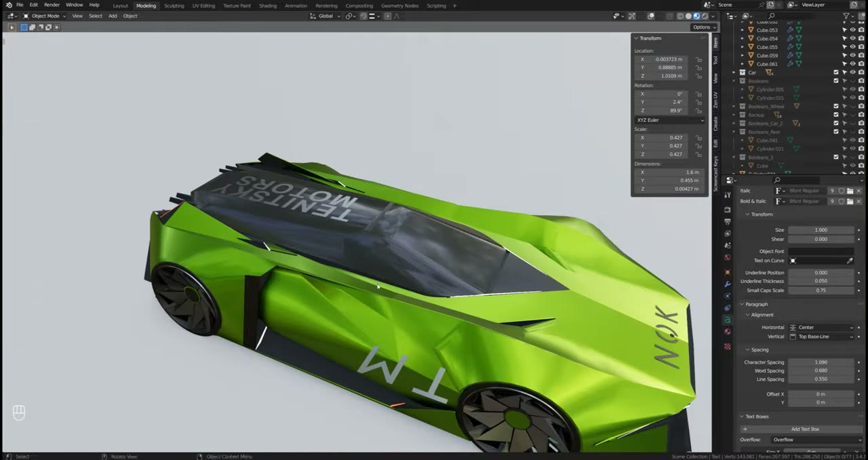Open the Material properties tab icon

pos(728,332)
